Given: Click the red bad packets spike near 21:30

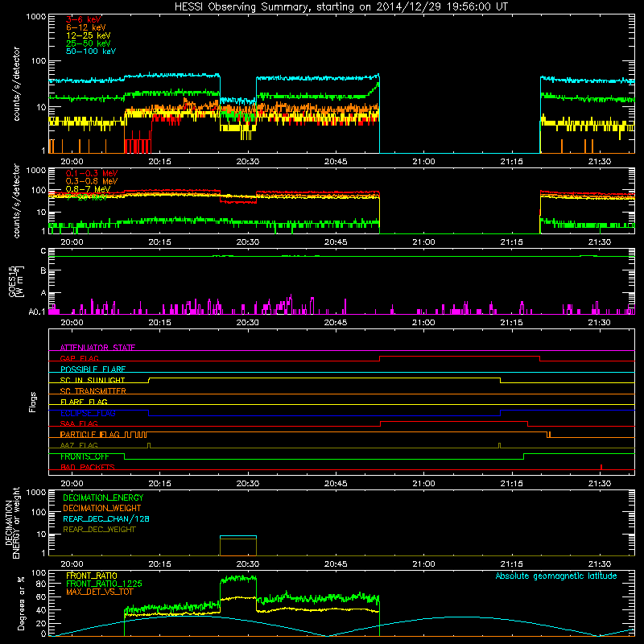Looking at the screenshot, I should (x=601, y=467).
